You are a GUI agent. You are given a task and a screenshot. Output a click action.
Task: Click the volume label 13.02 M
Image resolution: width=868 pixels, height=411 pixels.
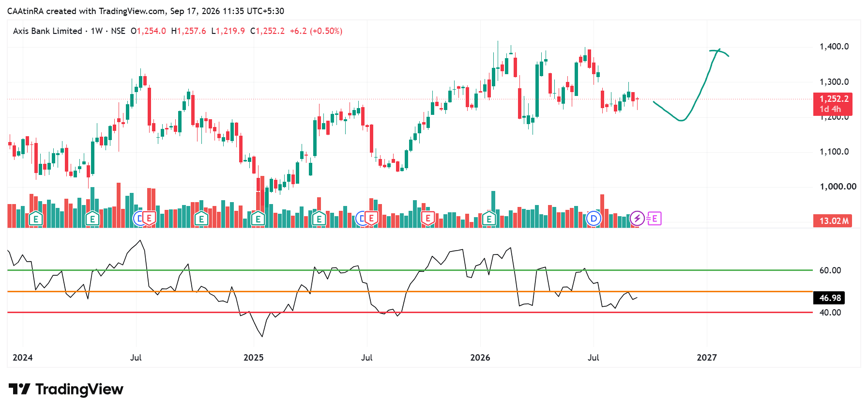(833, 221)
